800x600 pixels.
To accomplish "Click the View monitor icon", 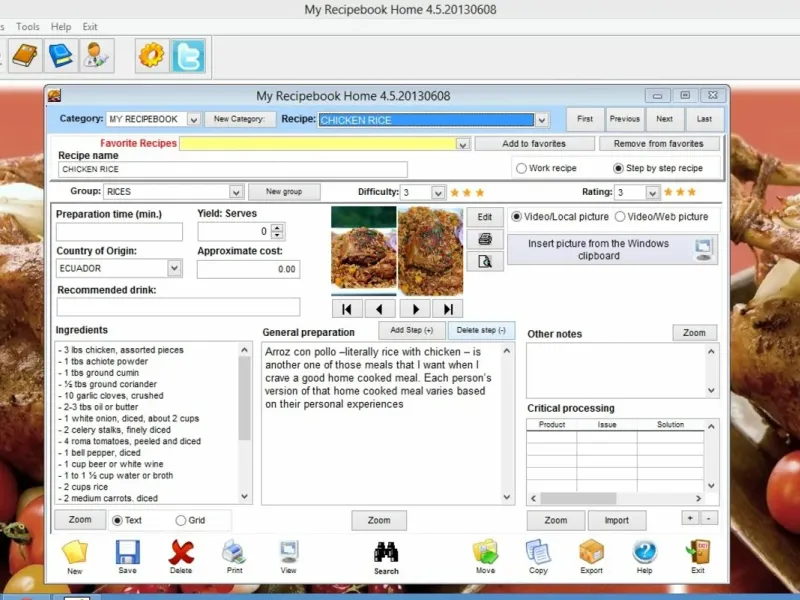I will [288, 557].
